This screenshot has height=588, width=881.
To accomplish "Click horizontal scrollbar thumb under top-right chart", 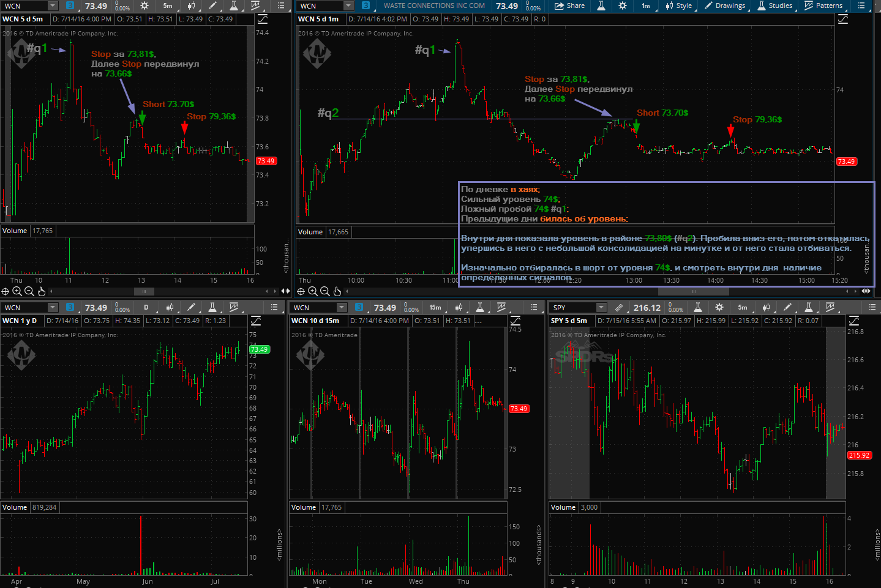I will pos(694,292).
